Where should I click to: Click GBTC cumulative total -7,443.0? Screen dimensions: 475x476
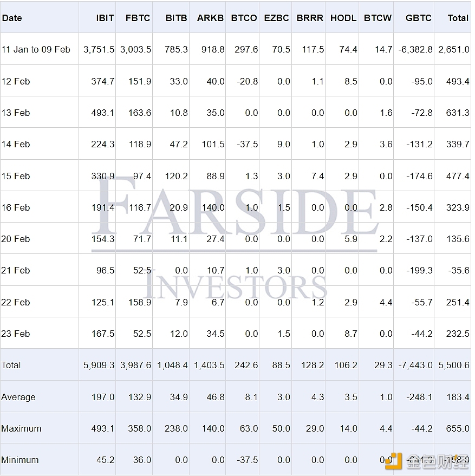point(415,365)
